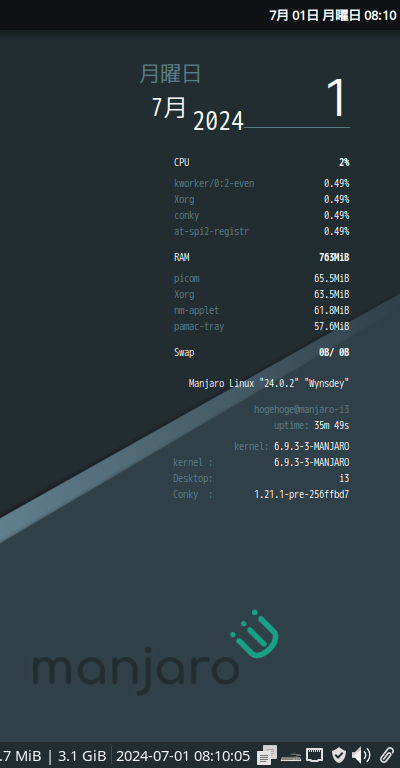Click the hogehoge@manjaro-i3 host text
This screenshot has width=400, height=768.
302,409
